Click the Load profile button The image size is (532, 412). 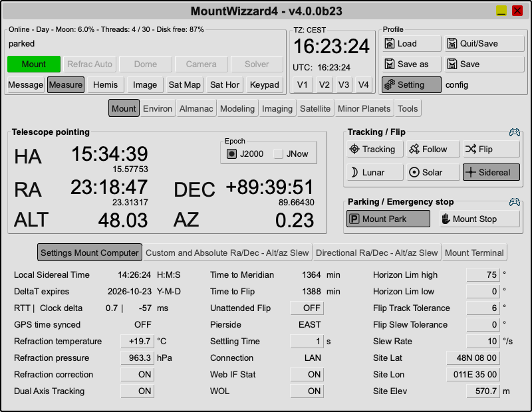coord(411,44)
